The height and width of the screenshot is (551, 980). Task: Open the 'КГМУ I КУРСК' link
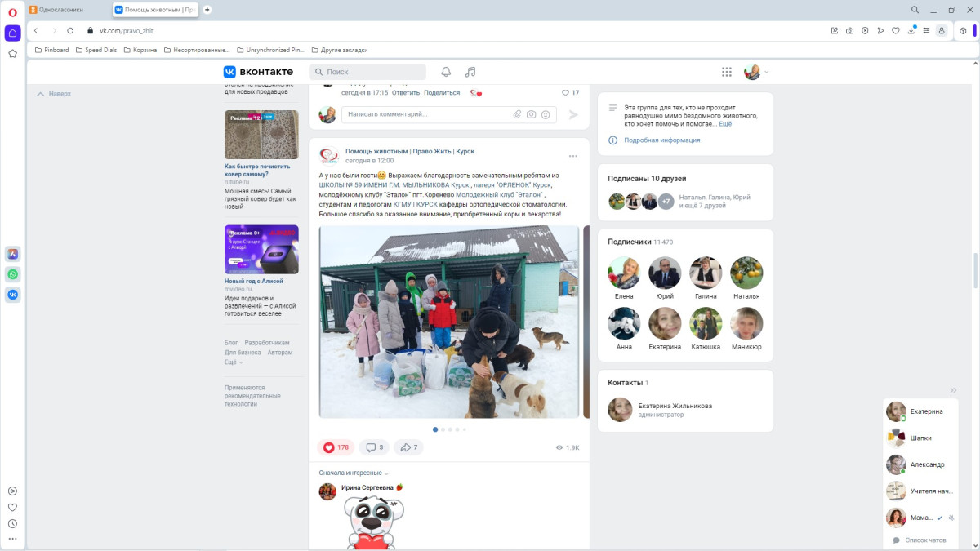tap(415, 205)
